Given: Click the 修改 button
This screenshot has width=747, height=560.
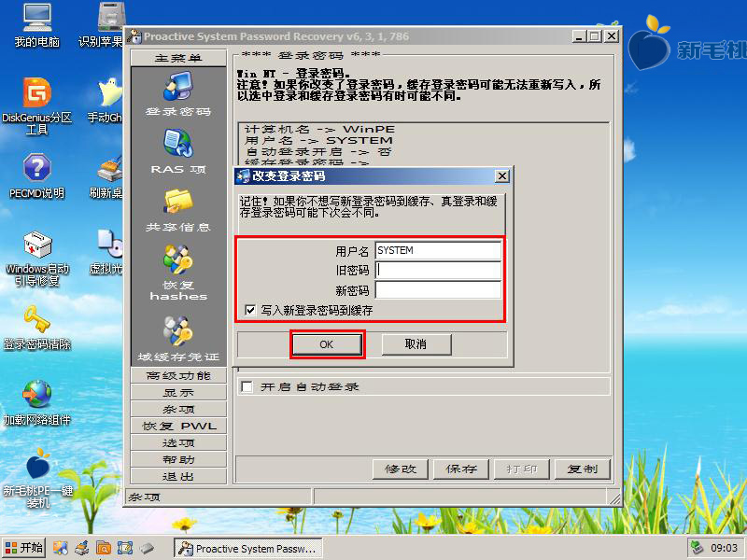Looking at the screenshot, I should [x=401, y=469].
